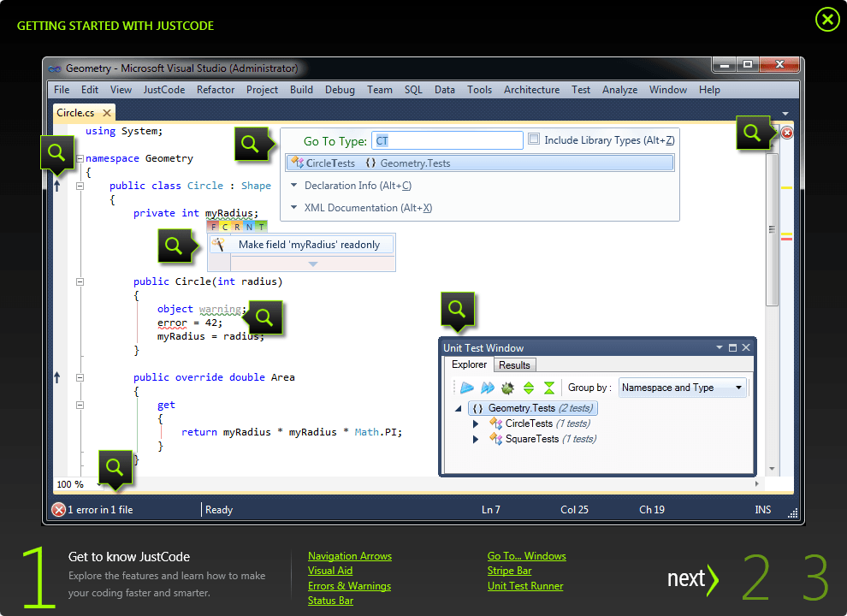Screen dimensions: 847x616
Task: Open the Go To... Windows link
Action: click(x=527, y=556)
